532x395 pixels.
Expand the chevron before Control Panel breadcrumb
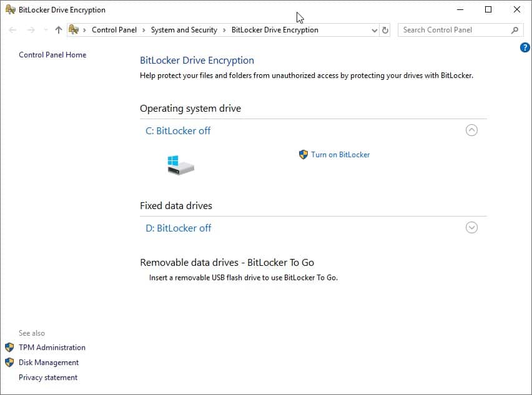coord(84,30)
